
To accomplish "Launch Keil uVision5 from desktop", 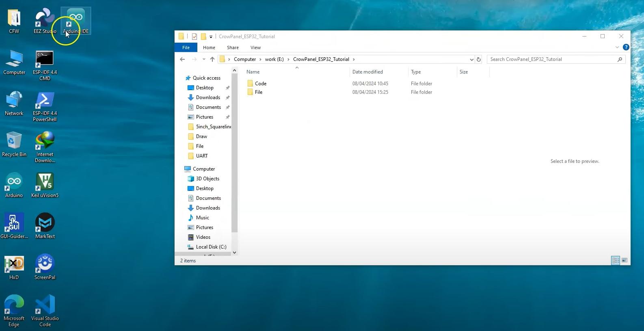I will tap(45, 186).
